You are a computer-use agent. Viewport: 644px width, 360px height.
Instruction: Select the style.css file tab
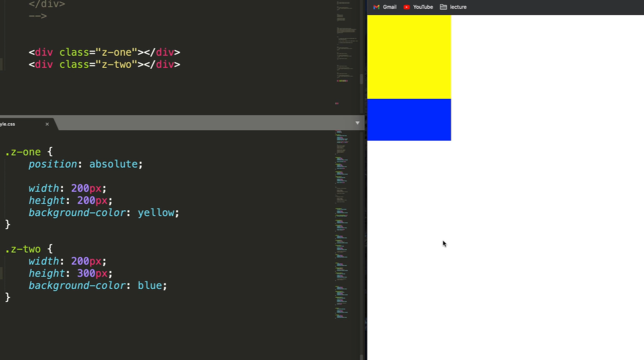coord(24,123)
